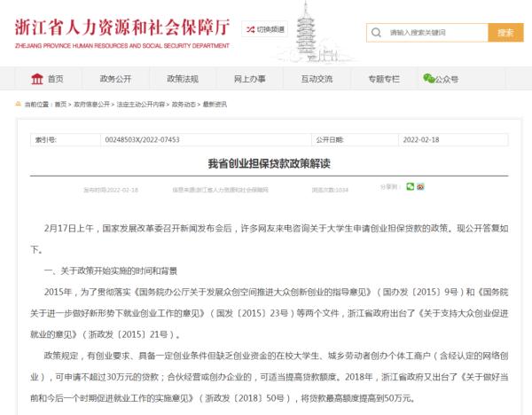Click the 公开日期 value 2022-02-18
The width and height of the screenshot is (532, 415).
click(421, 140)
